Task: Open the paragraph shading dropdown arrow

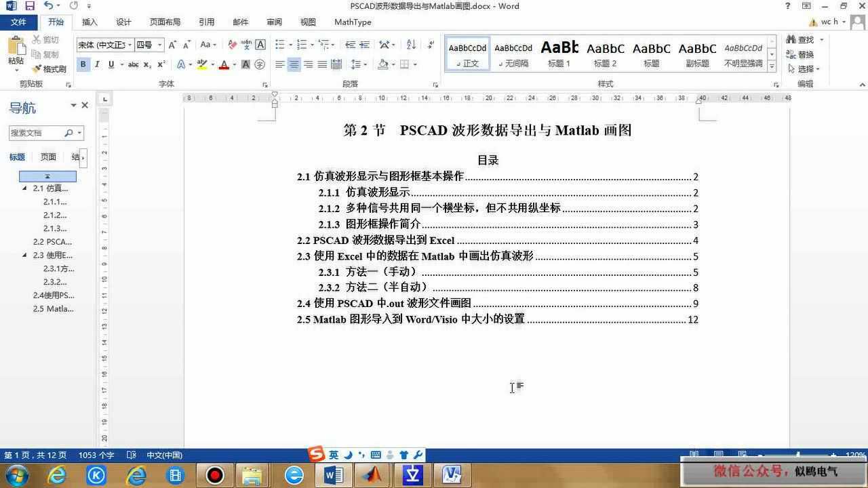Action: tap(393, 64)
